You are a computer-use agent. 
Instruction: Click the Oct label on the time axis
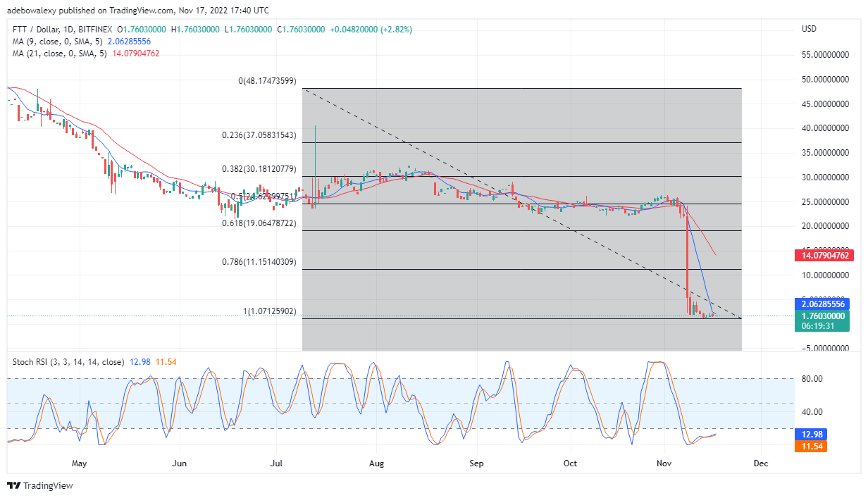(570, 463)
